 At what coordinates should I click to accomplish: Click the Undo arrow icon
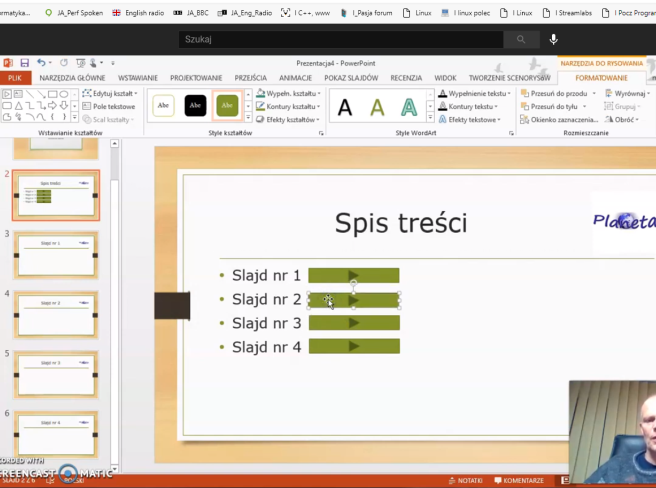tap(43, 62)
